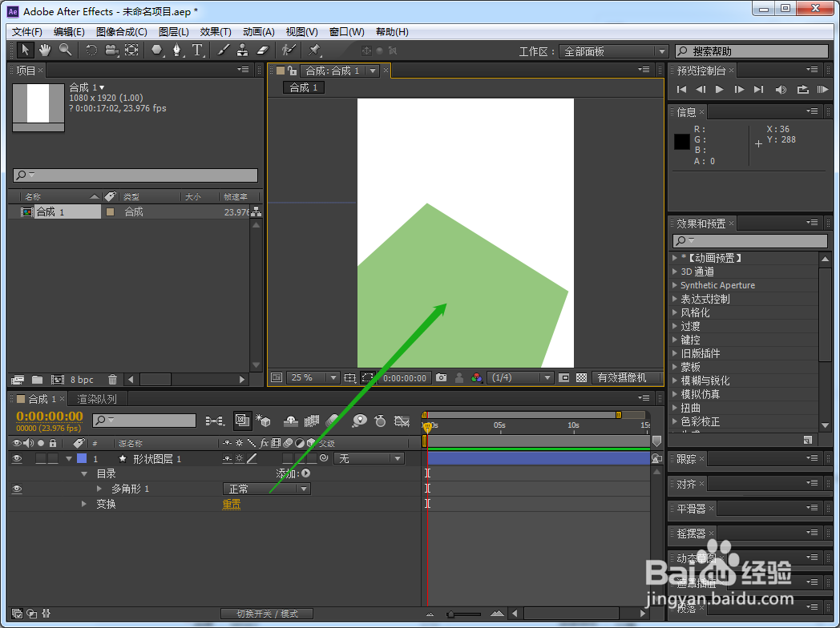
Task: Toggle solo switch for 形状图层 1
Action: pos(41,459)
